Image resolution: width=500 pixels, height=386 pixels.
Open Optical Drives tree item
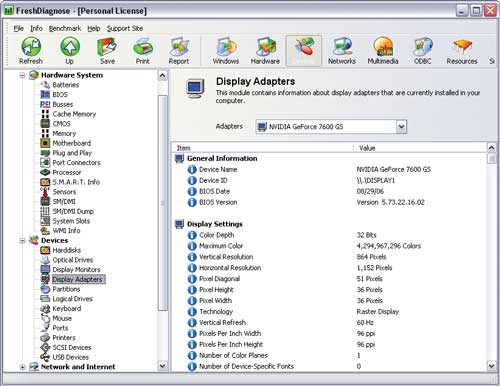[73, 260]
